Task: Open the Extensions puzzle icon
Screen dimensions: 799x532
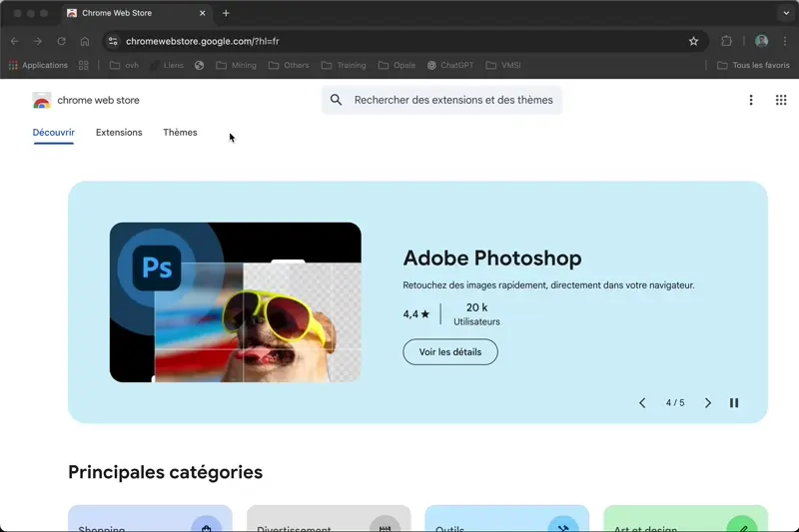Action: (x=727, y=41)
